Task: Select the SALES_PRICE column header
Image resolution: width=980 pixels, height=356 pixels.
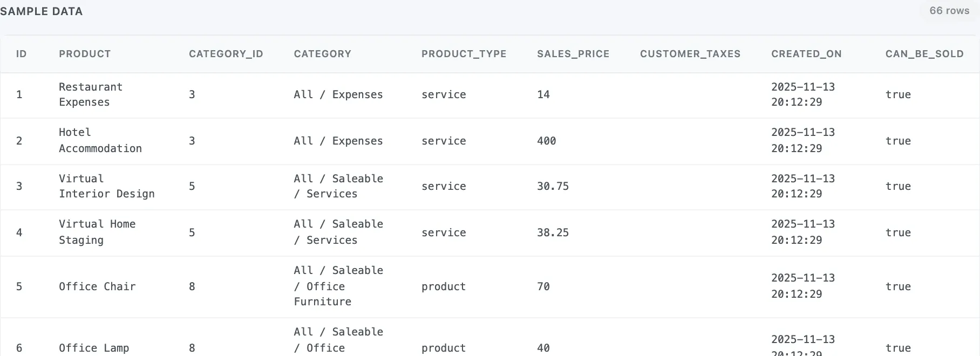Action: 573,54
